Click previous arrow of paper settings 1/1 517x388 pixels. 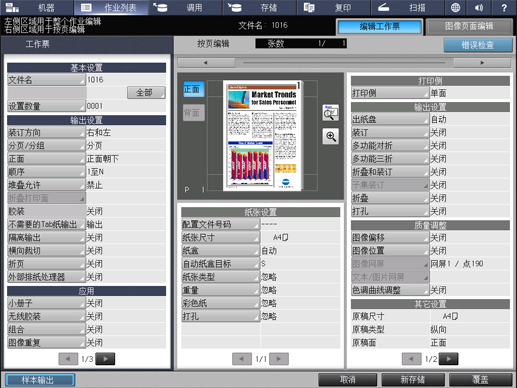(x=242, y=359)
